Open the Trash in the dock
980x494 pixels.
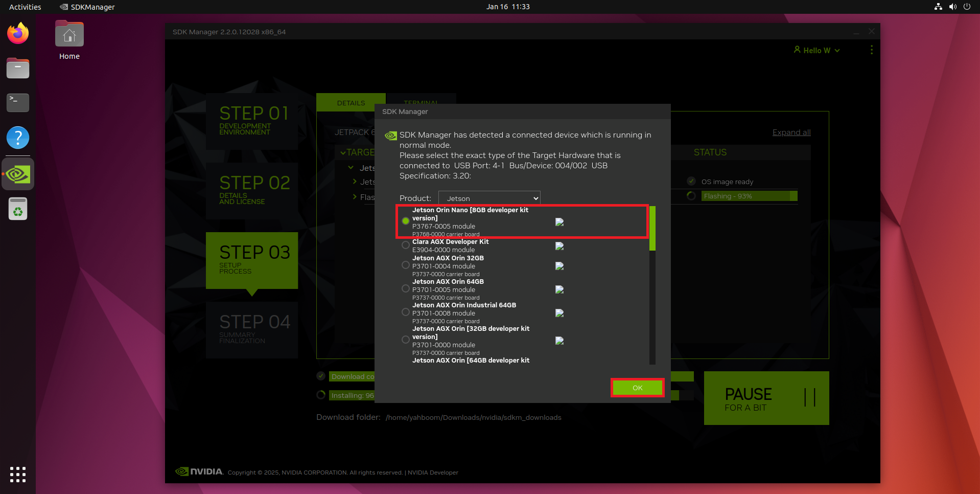pos(18,209)
